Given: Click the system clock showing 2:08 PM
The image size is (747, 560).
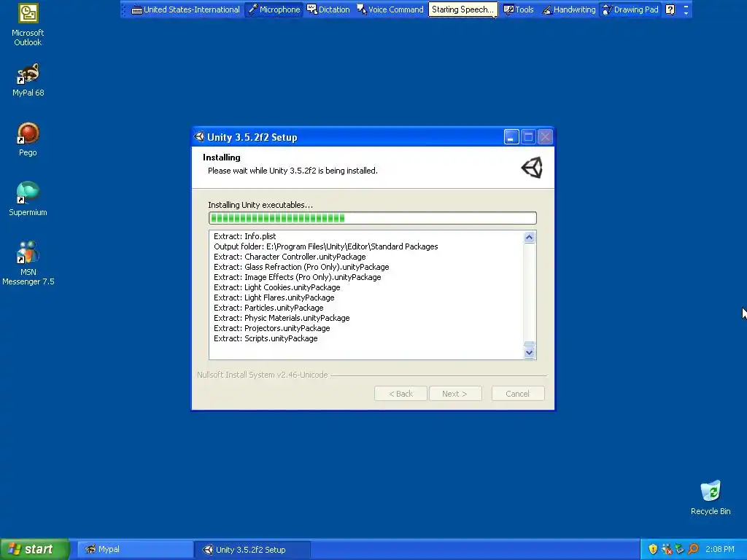Looking at the screenshot, I should [720, 550].
